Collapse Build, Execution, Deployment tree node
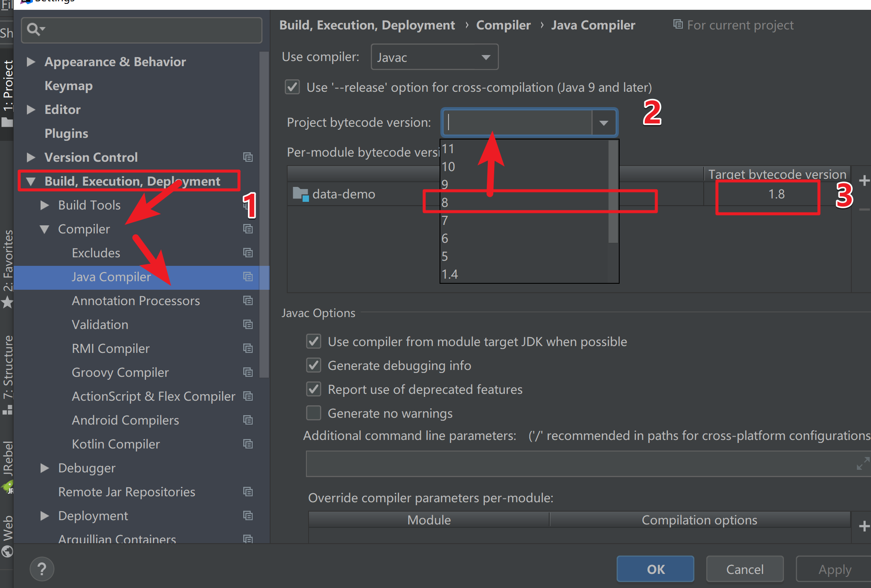This screenshot has width=871, height=588. 31,181
